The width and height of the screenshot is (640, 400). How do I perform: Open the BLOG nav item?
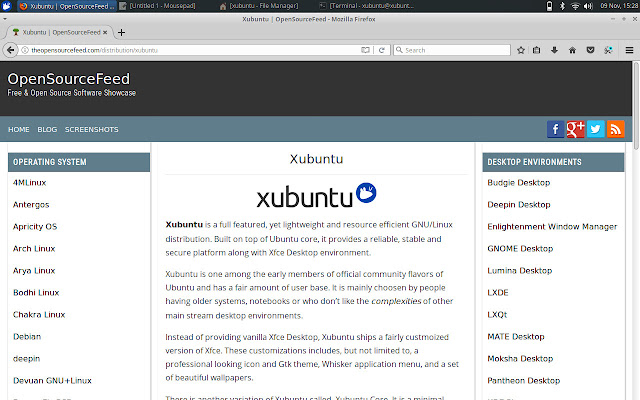pos(47,129)
